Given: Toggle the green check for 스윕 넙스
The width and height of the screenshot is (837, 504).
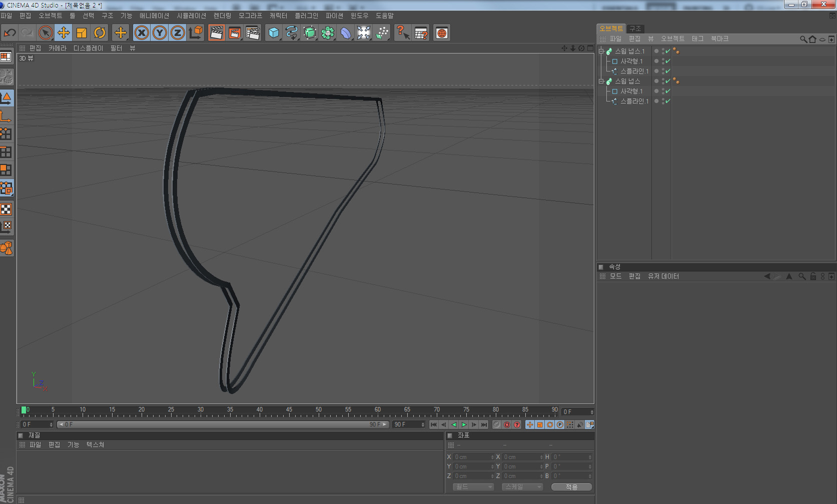Looking at the screenshot, I should tap(668, 81).
